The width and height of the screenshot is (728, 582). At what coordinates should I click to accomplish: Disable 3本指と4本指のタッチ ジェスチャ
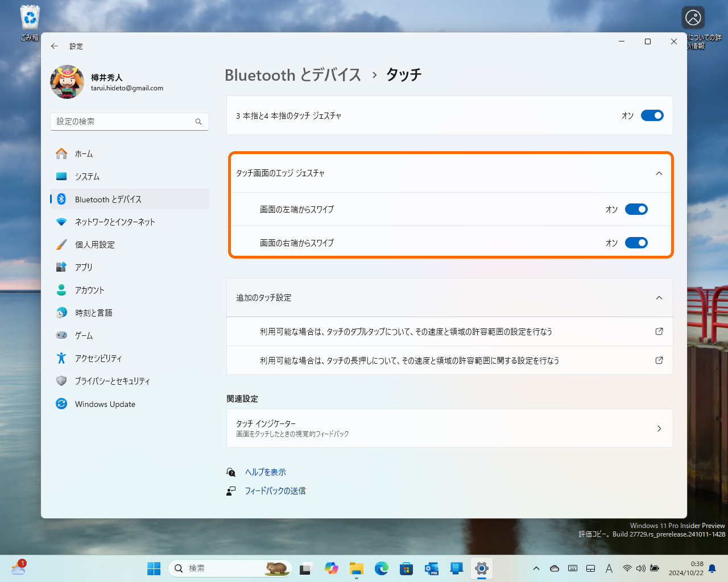pos(652,115)
